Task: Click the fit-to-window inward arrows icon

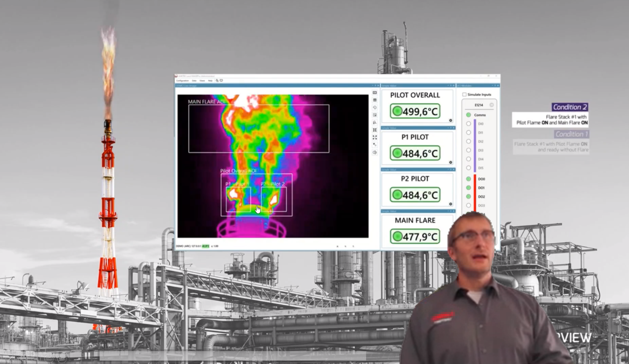Action: click(x=375, y=130)
